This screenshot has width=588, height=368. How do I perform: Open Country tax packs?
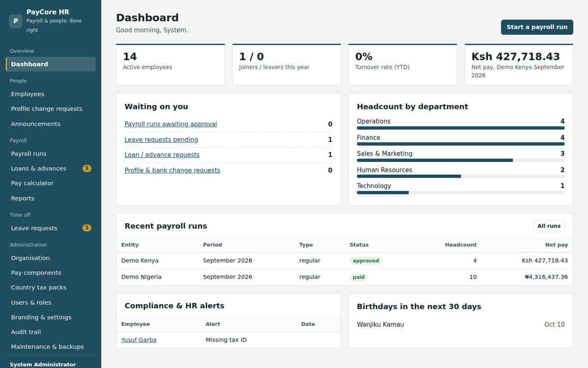[50, 288]
